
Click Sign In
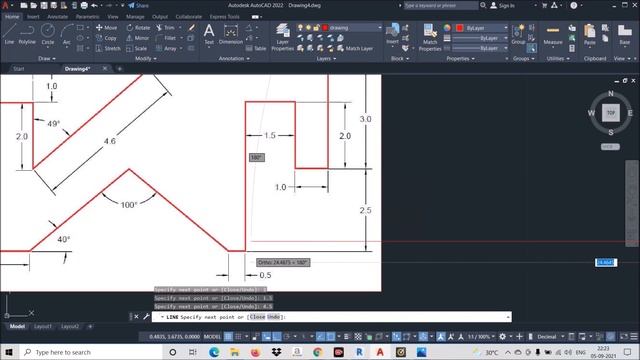[x=502, y=5]
